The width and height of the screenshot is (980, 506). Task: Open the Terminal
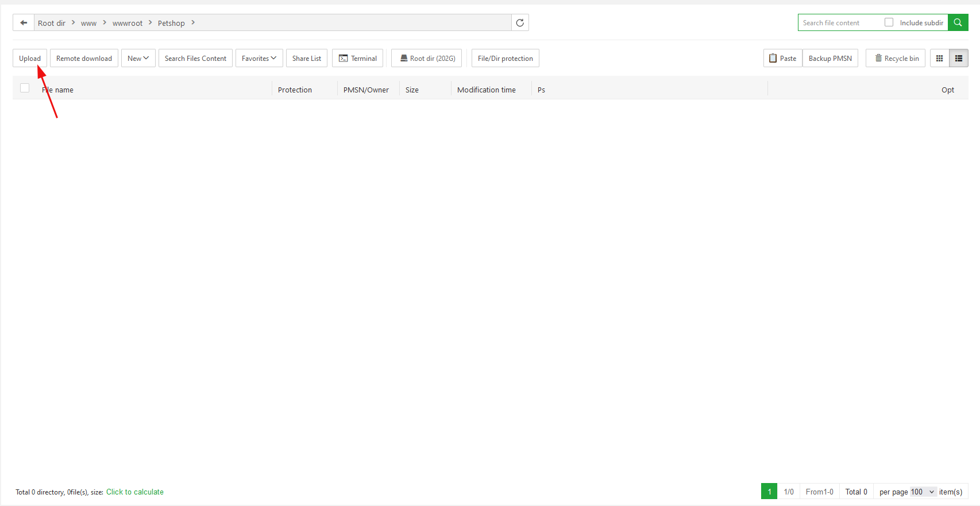click(357, 59)
